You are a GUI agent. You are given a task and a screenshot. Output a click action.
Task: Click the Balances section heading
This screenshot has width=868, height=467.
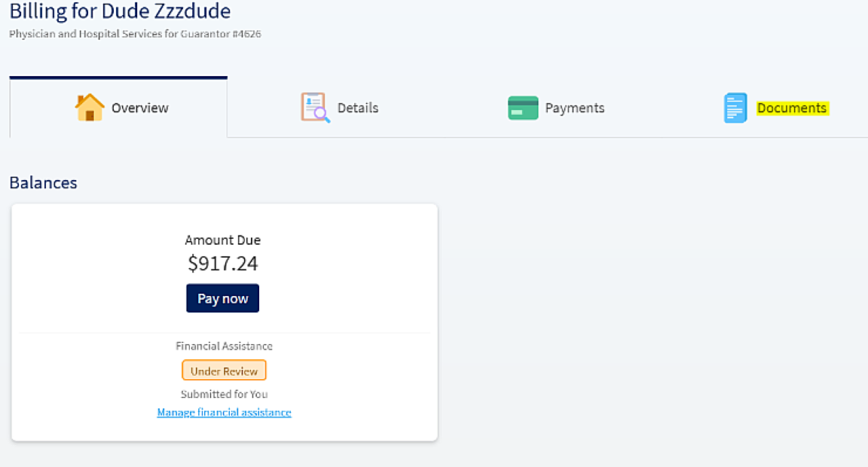[x=43, y=182]
